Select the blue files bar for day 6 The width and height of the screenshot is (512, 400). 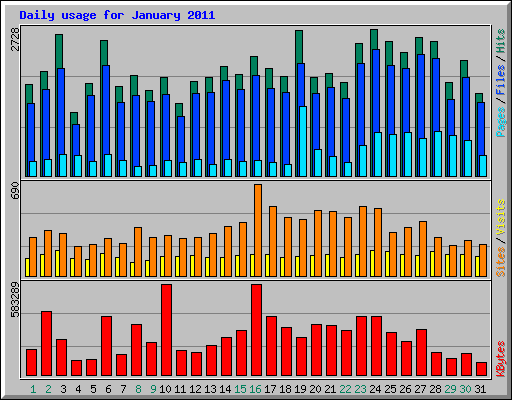106,110
